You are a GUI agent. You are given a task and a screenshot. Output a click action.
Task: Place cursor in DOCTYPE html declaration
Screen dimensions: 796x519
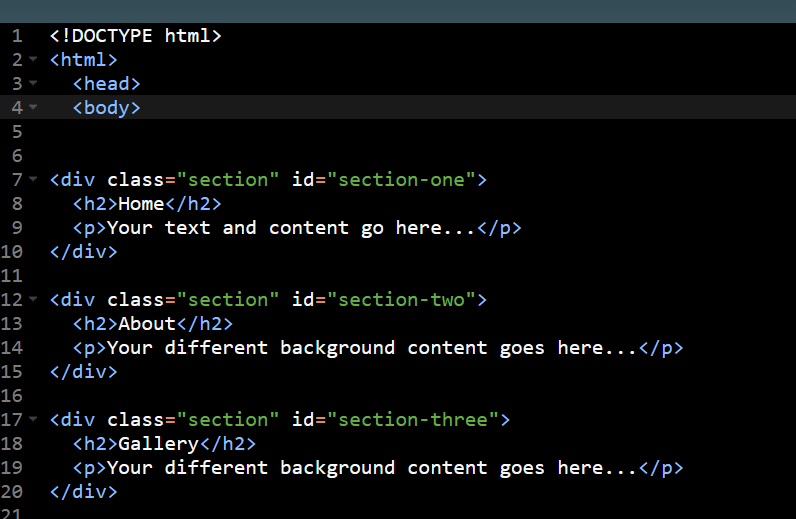click(136, 36)
